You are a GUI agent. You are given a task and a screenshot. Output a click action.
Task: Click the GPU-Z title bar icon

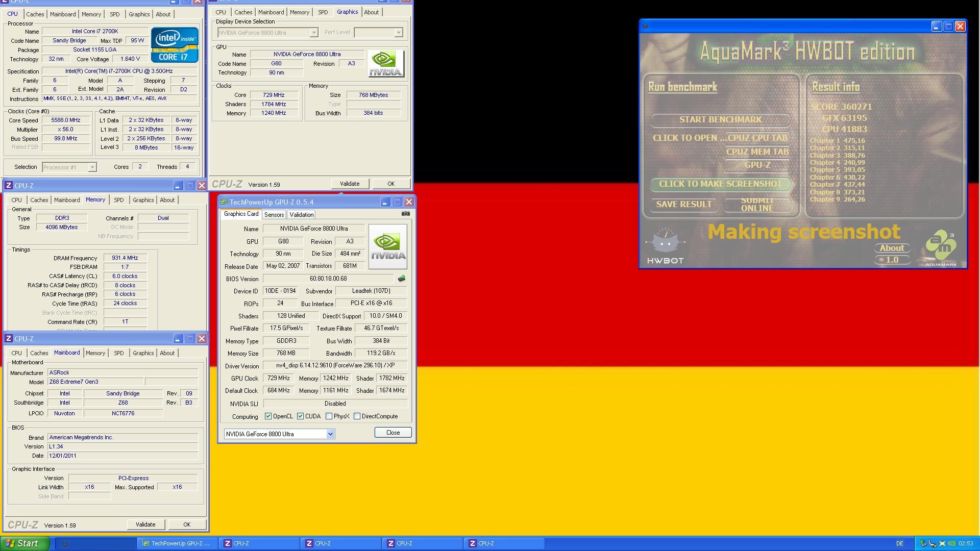224,202
